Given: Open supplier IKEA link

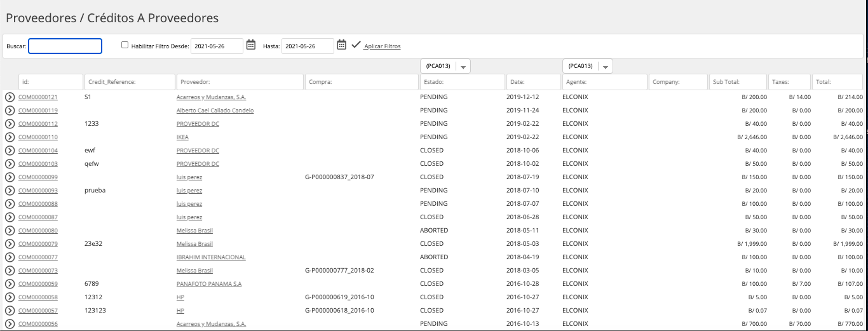Looking at the screenshot, I should 182,137.
